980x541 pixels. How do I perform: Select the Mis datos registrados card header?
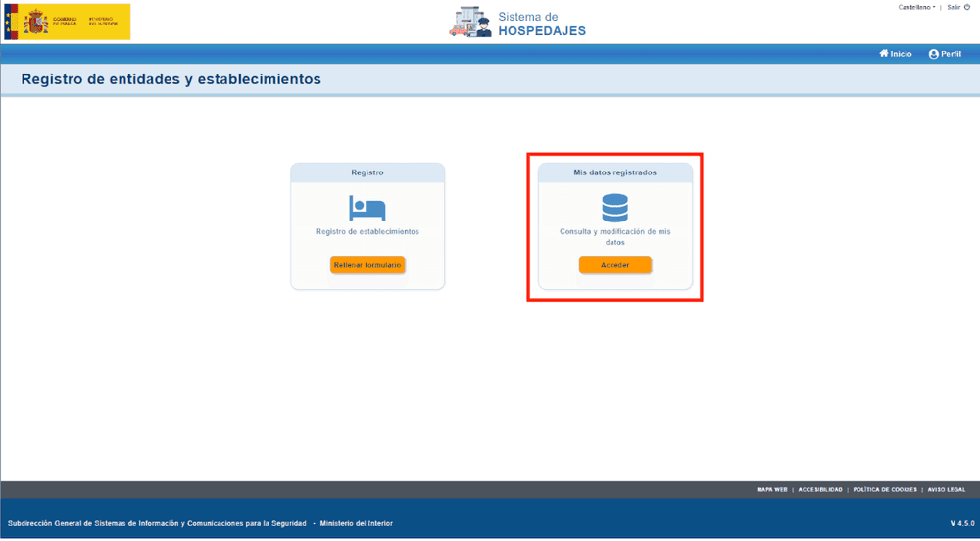coord(614,172)
